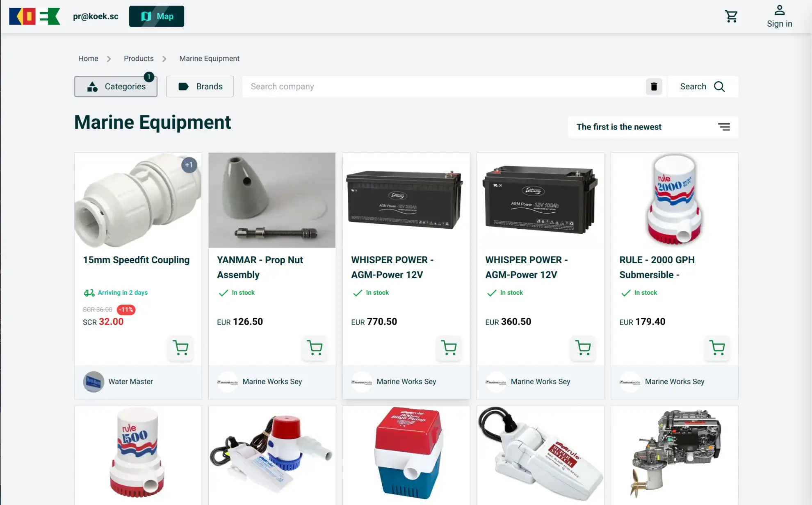Click Marine Works Sey logo under RULE 2000

tap(630, 382)
